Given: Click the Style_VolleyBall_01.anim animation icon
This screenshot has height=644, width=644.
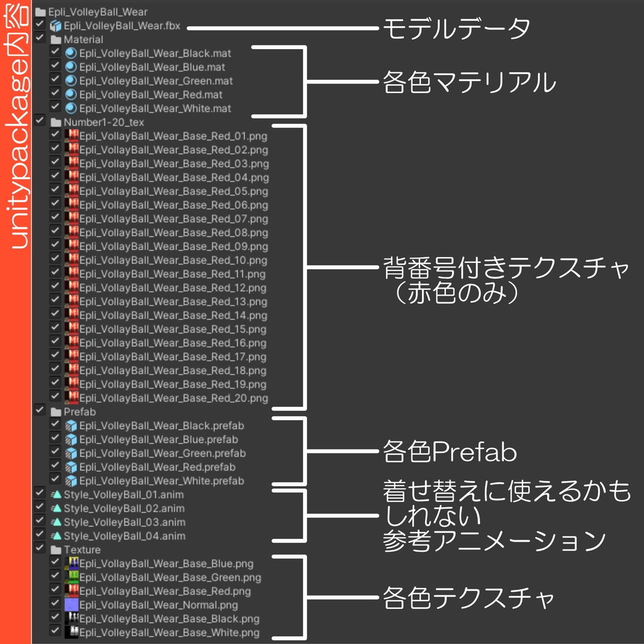Looking at the screenshot, I should (x=55, y=494).
